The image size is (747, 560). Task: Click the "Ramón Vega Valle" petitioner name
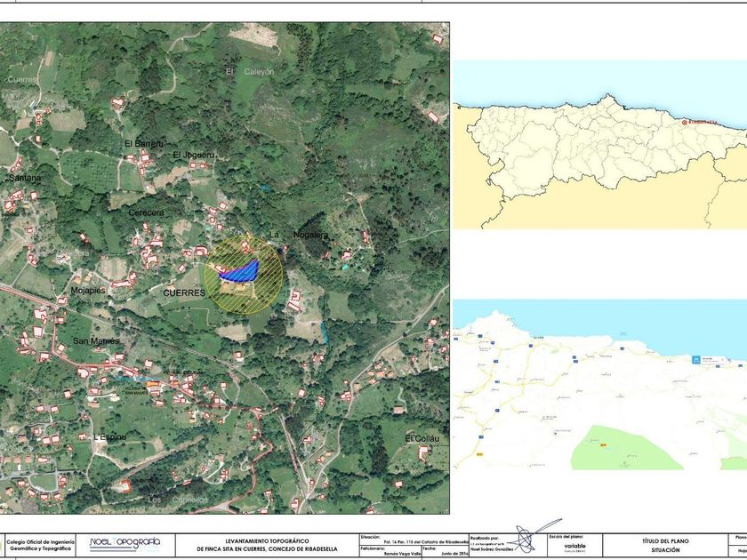click(403, 553)
